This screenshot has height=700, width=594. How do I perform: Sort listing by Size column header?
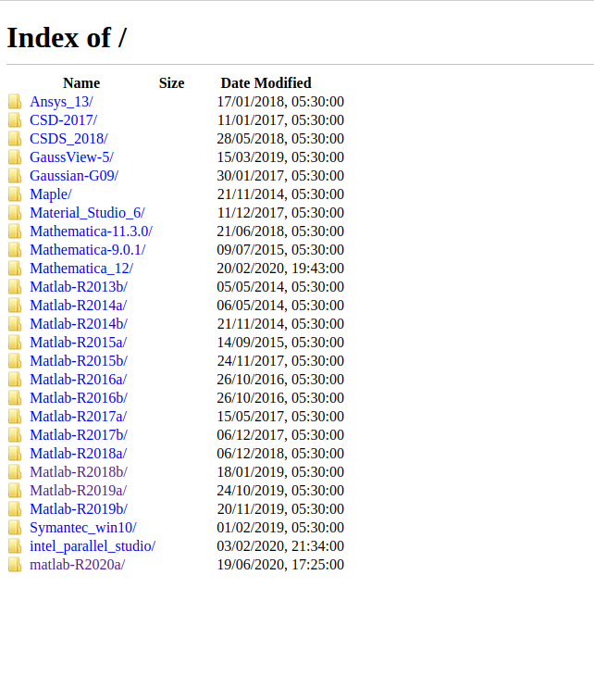click(x=171, y=83)
